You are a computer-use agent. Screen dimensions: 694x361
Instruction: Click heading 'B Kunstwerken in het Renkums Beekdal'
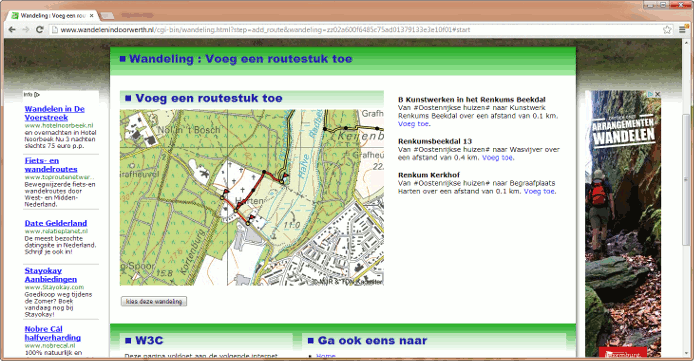tap(471, 100)
